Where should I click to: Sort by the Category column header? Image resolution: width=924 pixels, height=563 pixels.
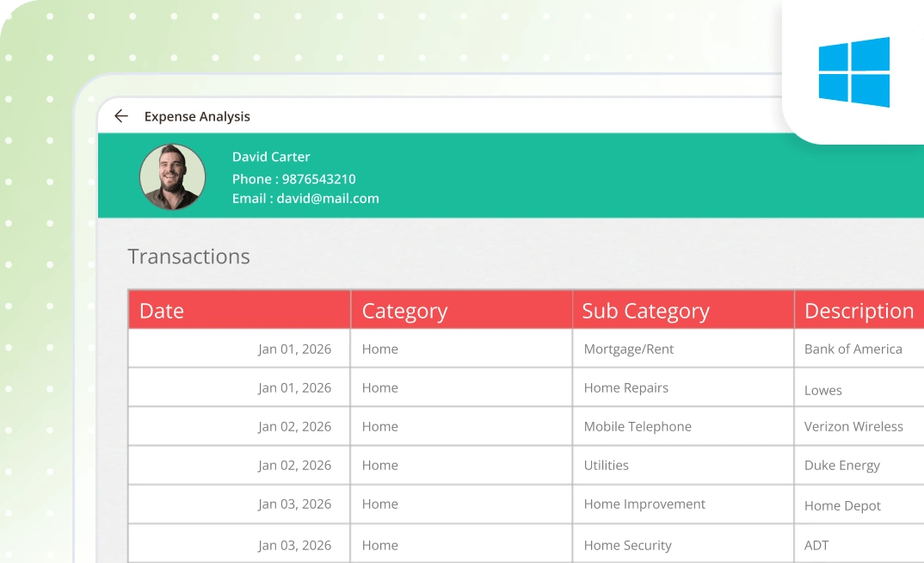(x=461, y=310)
